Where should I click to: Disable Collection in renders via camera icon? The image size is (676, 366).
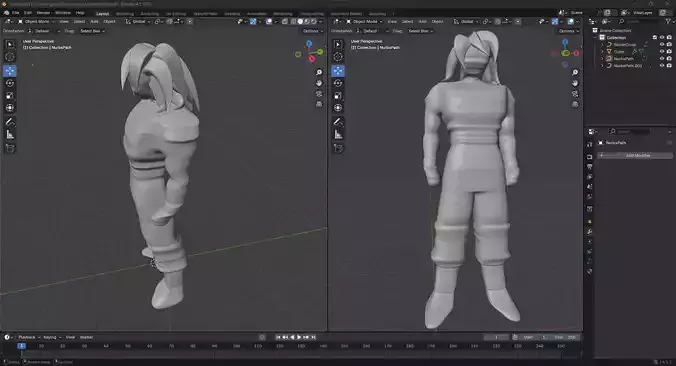[x=669, y=38]
